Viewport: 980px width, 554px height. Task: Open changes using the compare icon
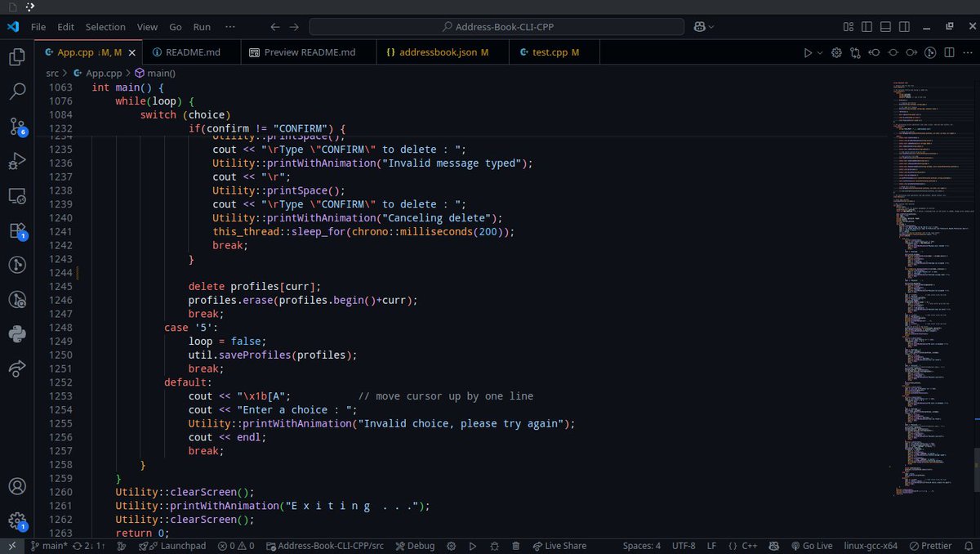(x=855, y=52)
